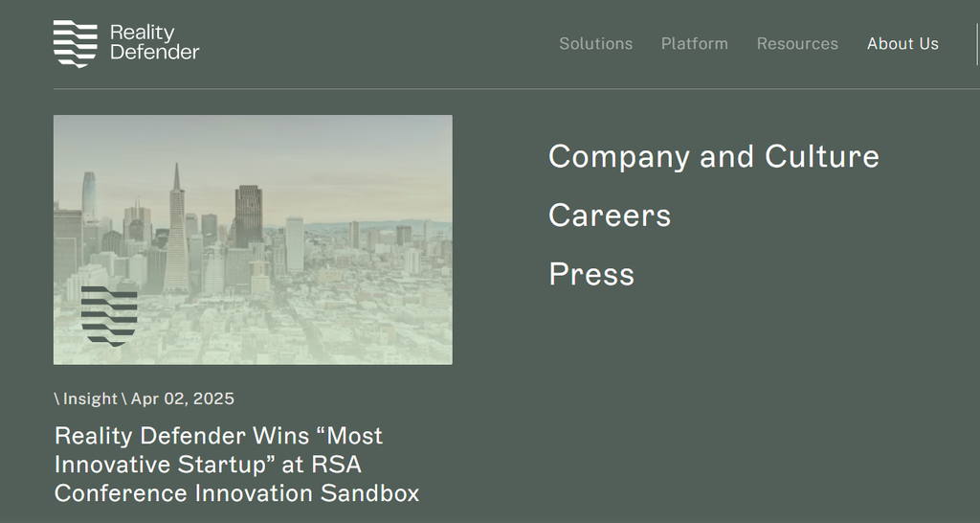
Task: Go to Company and Culture page
Action: (714, 156)
